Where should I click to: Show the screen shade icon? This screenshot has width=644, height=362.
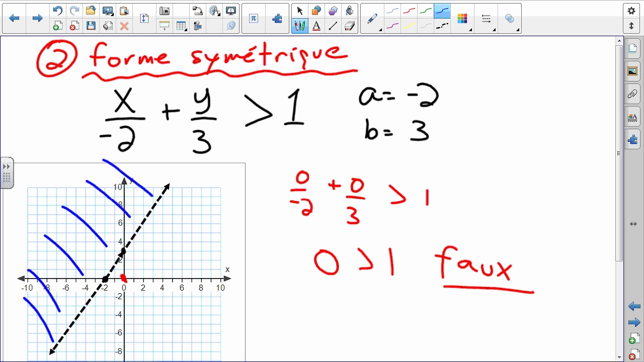tap(165, 26)
